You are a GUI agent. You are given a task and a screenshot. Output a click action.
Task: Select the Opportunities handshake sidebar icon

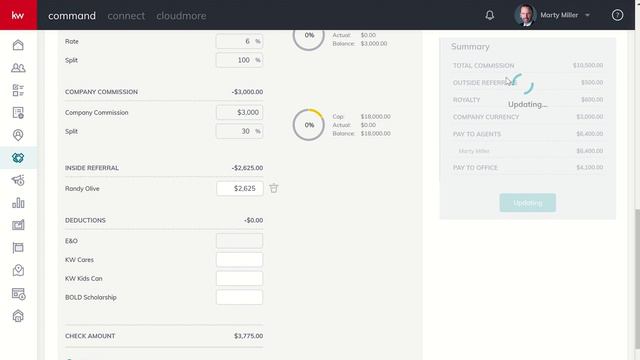tap(18, 158)
